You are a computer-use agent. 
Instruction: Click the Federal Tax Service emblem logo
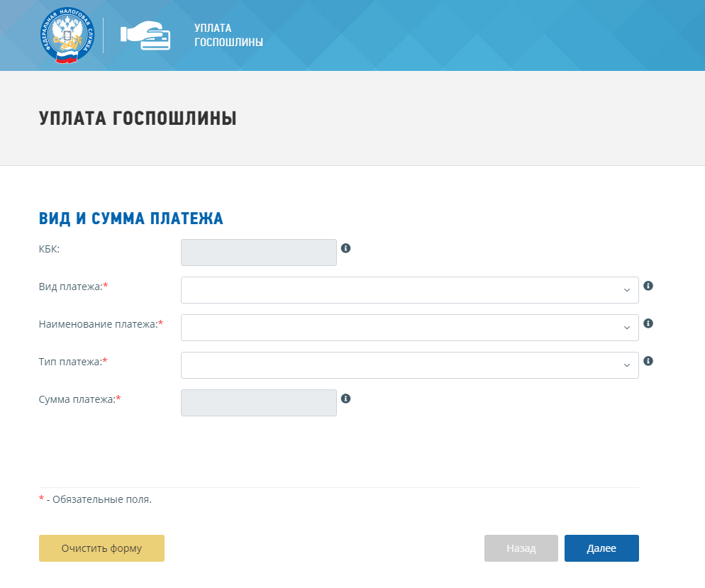coord(67,35)
